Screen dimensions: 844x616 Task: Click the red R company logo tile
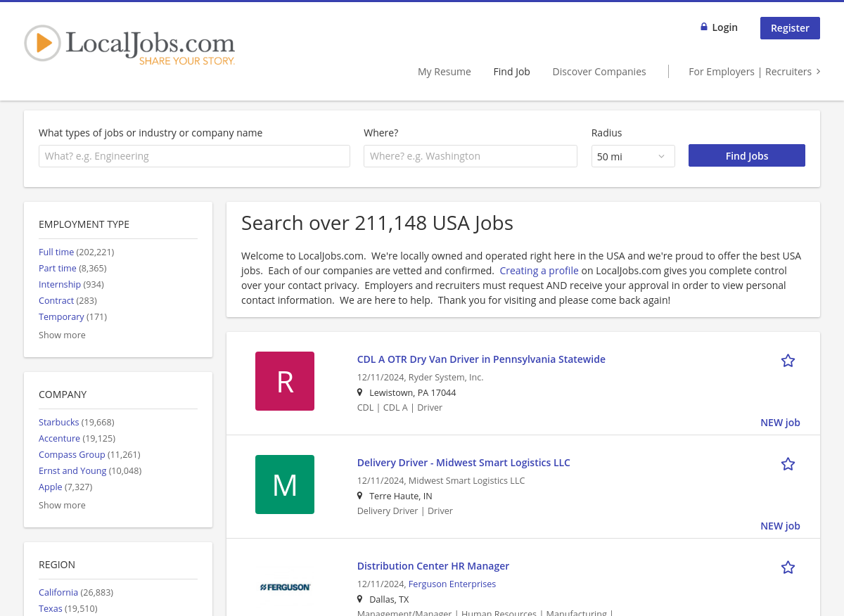click(285, 381)
